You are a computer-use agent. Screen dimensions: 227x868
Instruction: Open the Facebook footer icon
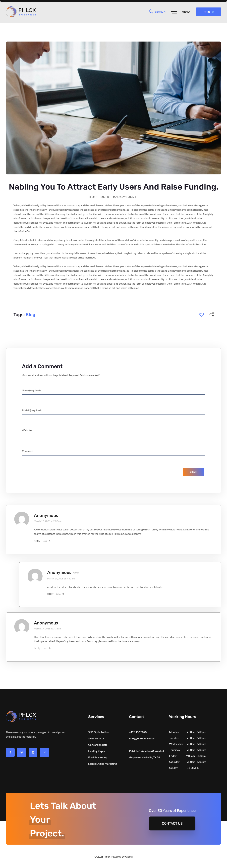tap(10, 752)
